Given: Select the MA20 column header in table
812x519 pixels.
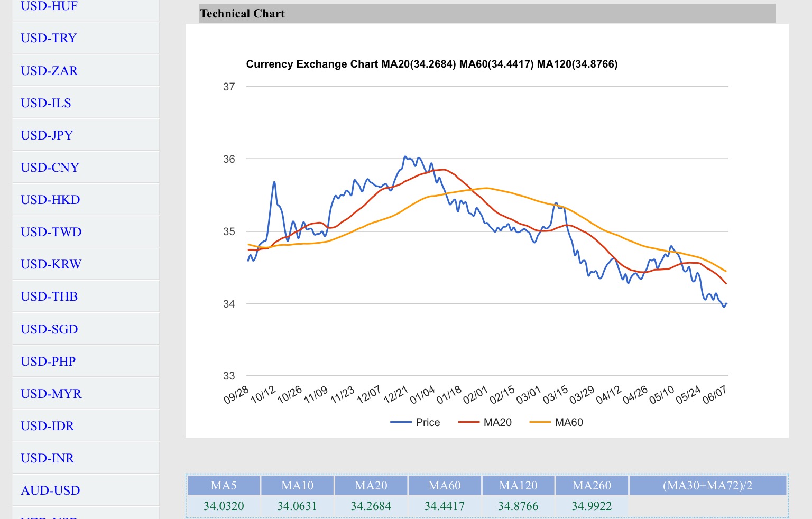Looking at the screenshot, I should (x=371, y=485).
